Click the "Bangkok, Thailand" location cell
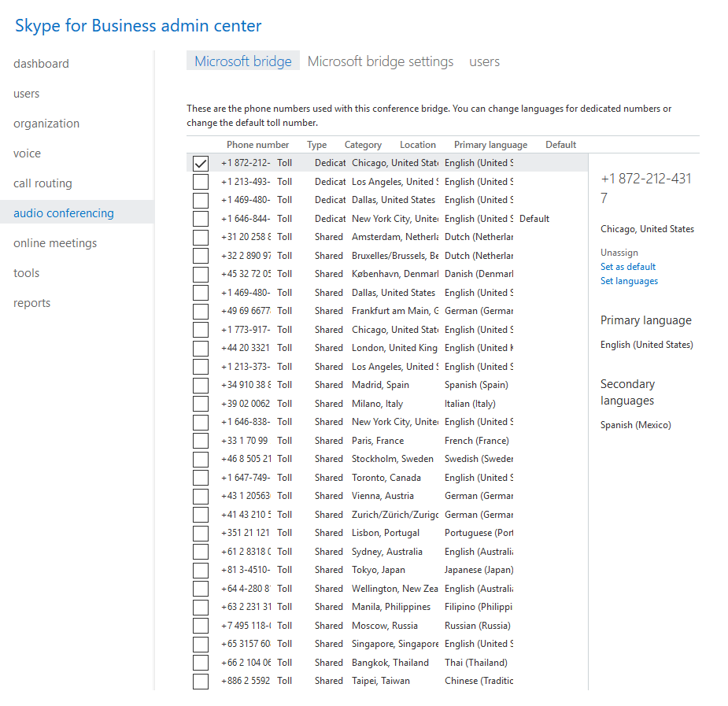 (x=390, y=663)
